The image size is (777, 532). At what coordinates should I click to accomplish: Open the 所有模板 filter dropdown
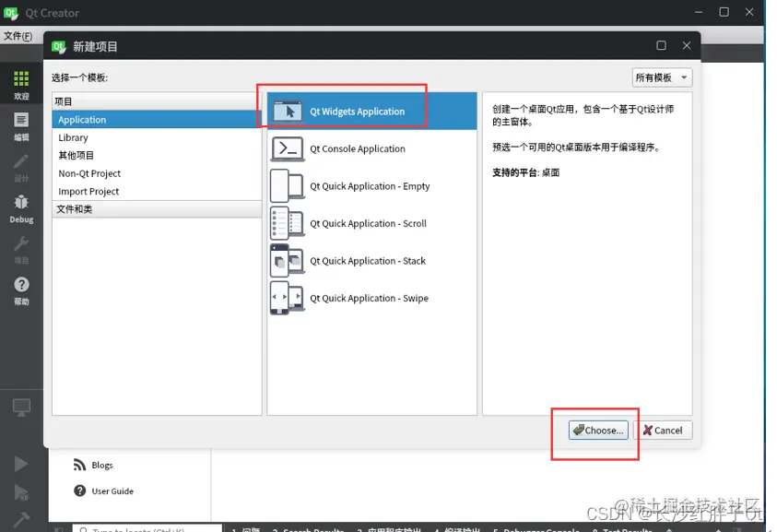[x=662, y=77]
